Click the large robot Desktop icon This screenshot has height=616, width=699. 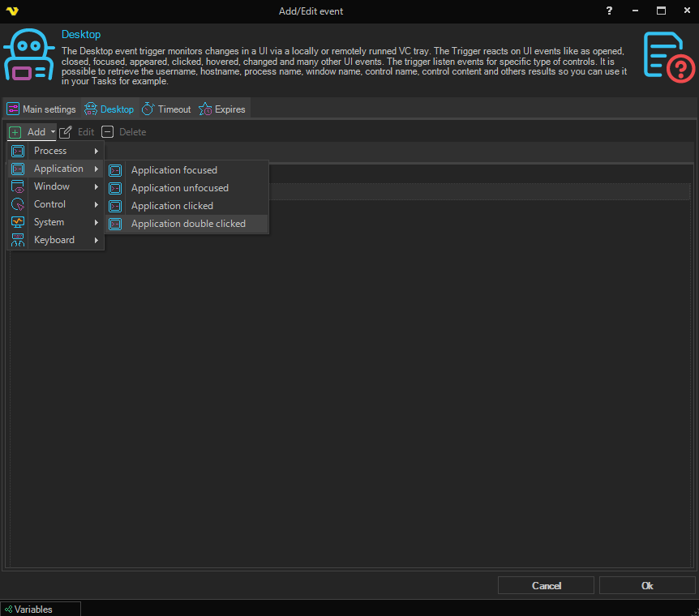point(28,54)
